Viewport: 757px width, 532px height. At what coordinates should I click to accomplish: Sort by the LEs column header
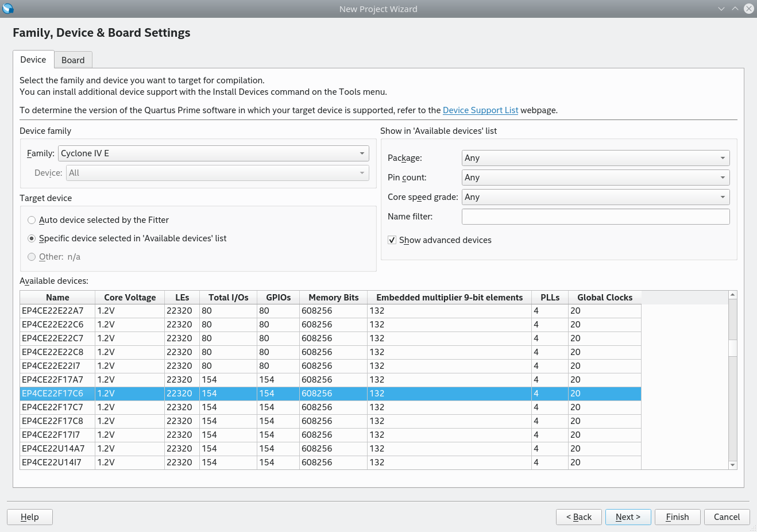(x=182, y=298)
